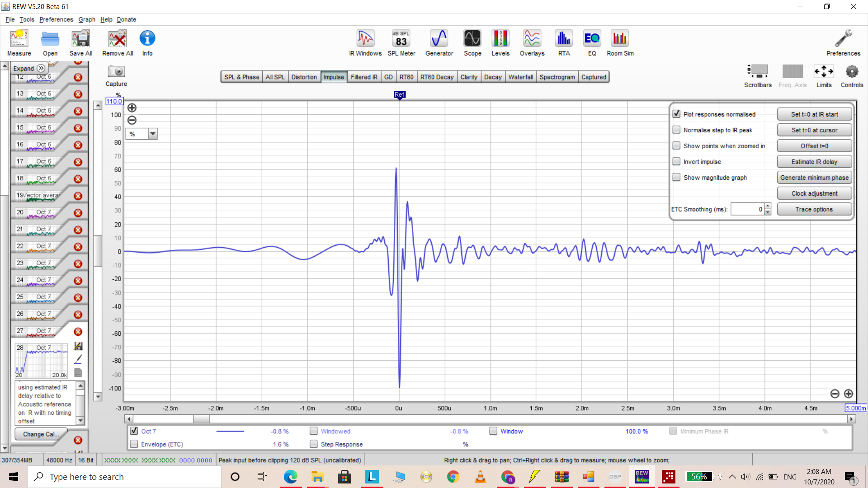Toggle Plot responses normalised checkbox
Screen dimensions: 868x488
tap(676, 114)
